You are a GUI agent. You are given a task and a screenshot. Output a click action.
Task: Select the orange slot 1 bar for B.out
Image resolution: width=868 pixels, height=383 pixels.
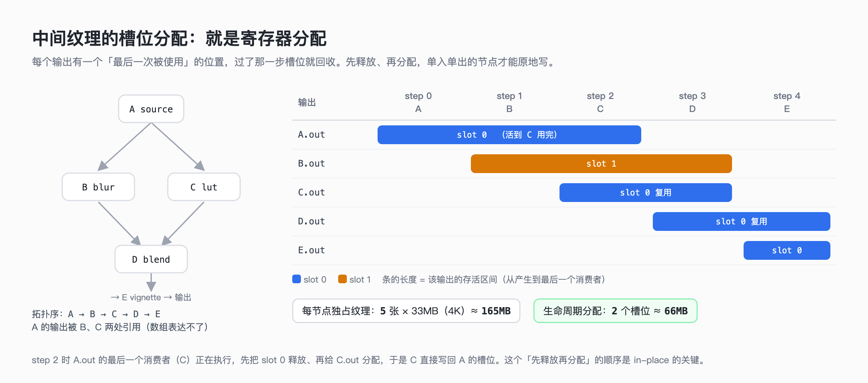tap(601, 164)
